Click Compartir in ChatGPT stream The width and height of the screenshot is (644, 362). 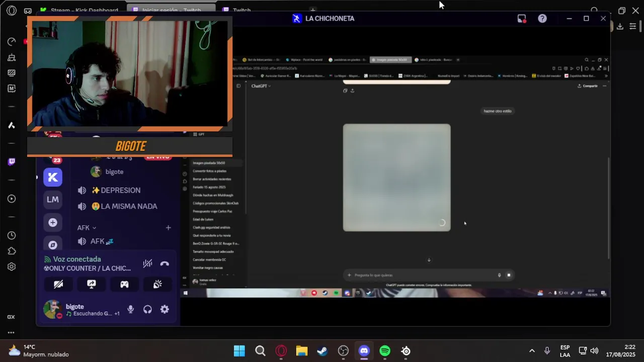(x=588, y=86)
